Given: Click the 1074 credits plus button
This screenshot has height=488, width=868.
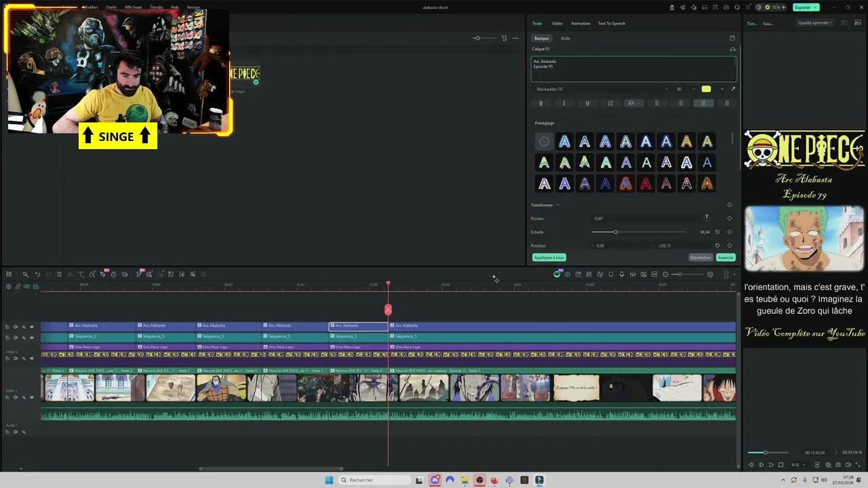Looking at the screenshot, I should tap(783, 7).
